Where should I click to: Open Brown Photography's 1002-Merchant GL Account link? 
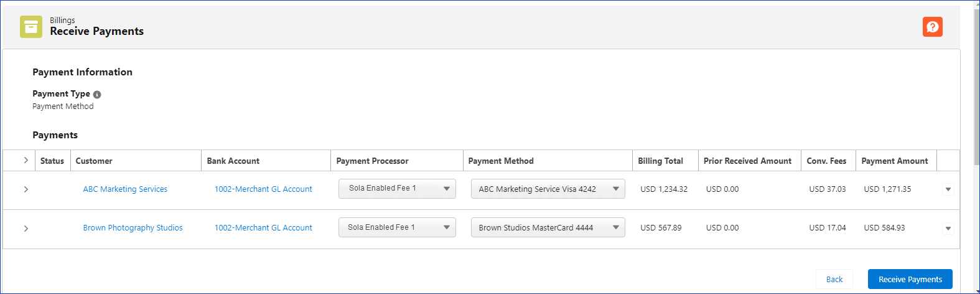(x=263, y=228)
